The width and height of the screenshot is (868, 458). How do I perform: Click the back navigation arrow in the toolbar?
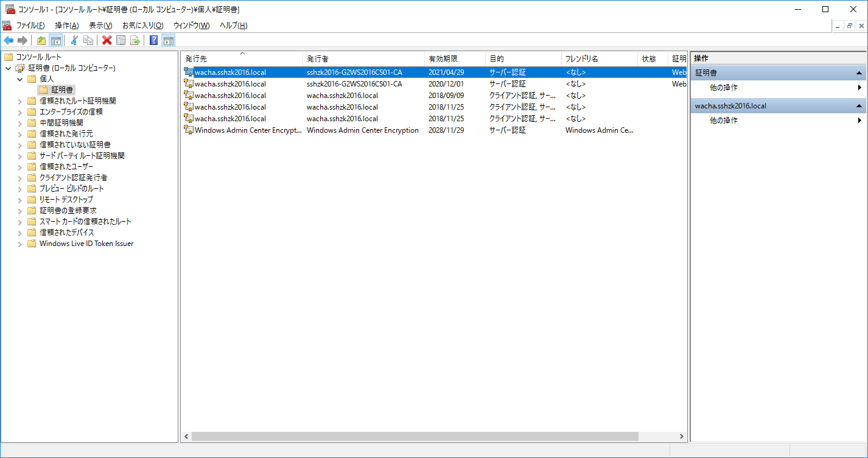point(9,40)
